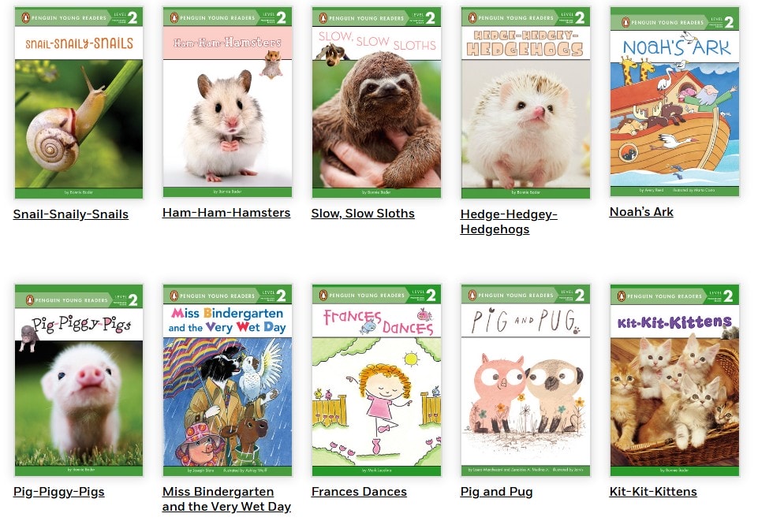This screenshot has height=532, width=758.
Task: Click the Slow, Slow Sloths title link
Action: point(363,213)
